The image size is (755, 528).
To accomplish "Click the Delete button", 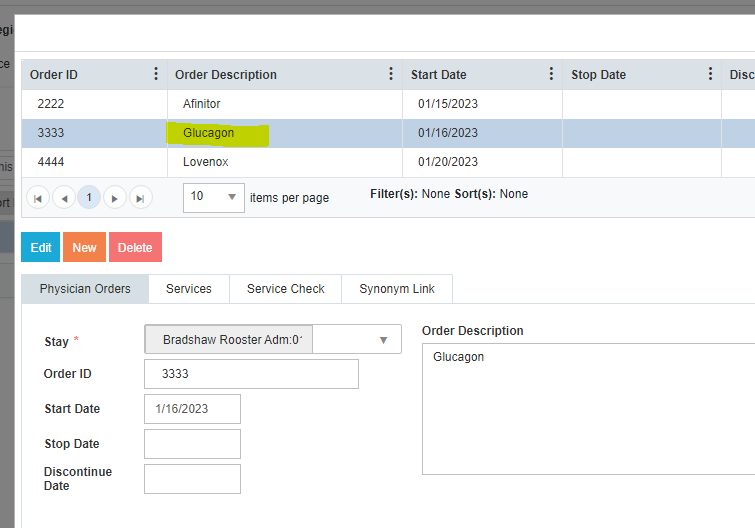I will [x=135, y=247].
